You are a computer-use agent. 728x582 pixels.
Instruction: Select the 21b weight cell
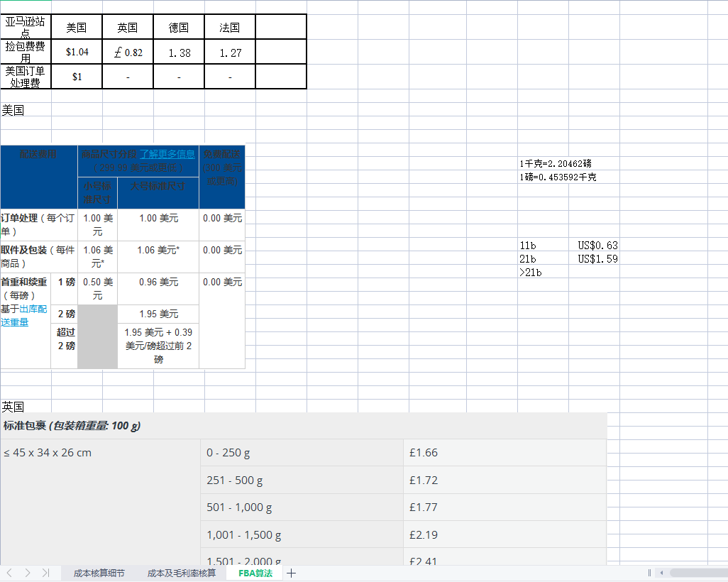coord(544,259)
